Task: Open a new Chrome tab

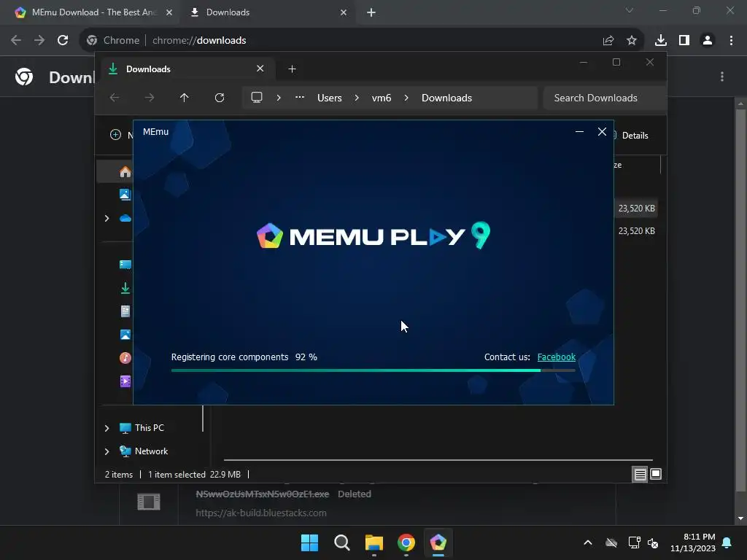Action: 371,12
